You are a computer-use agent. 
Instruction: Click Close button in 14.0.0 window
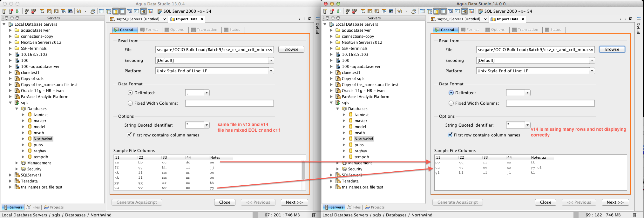546,202
